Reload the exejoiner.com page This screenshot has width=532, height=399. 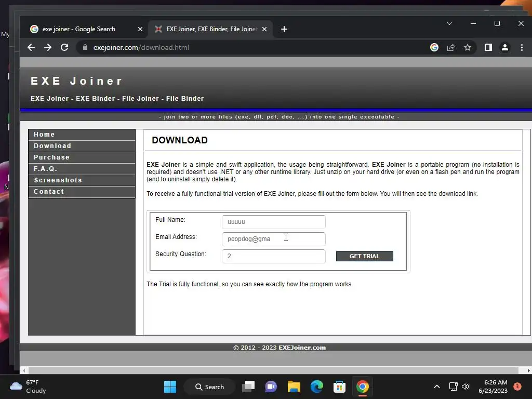(64, 47)
